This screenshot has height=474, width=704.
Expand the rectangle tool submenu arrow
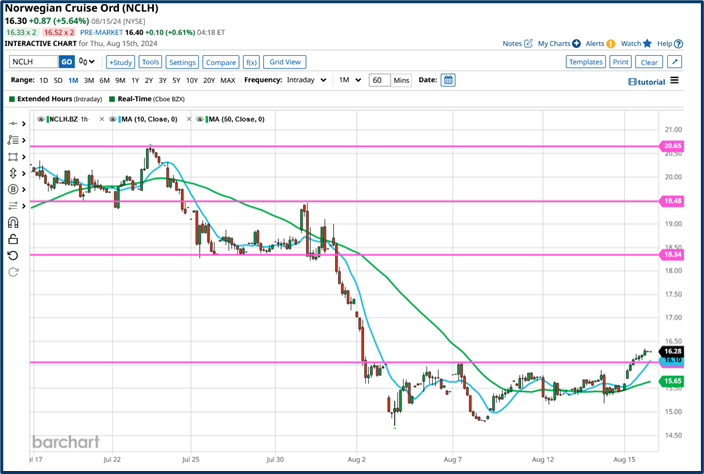24,157
